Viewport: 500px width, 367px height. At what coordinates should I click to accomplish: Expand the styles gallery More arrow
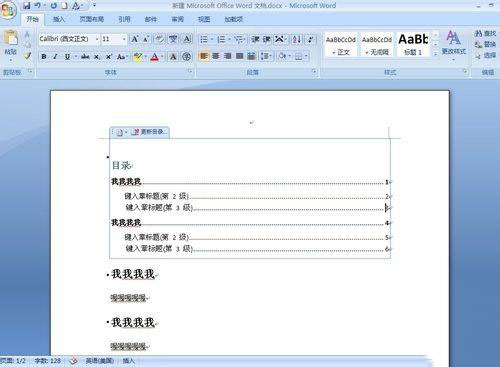pos(436,54)
